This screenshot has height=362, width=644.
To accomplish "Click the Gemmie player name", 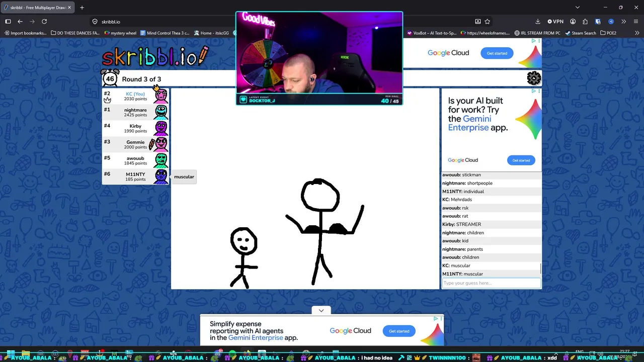I will 135,142.
